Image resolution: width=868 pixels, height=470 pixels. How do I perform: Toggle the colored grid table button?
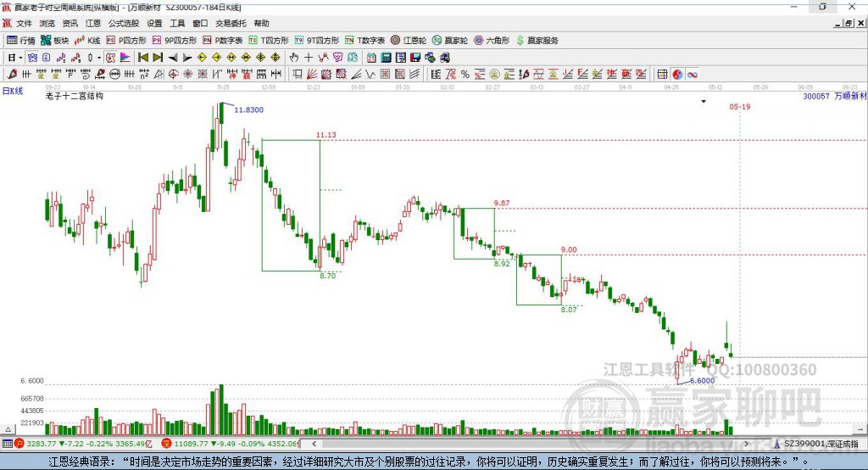(662, 75)
